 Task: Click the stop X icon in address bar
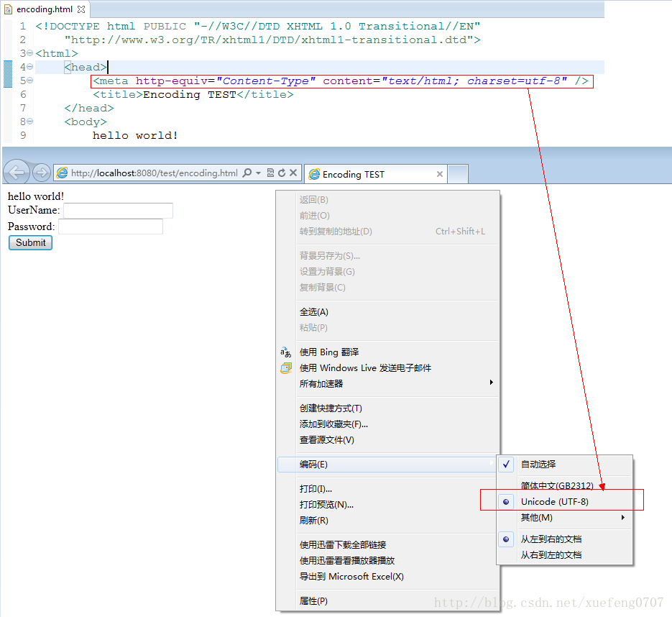pyautogui.click(x=293, y=173)
